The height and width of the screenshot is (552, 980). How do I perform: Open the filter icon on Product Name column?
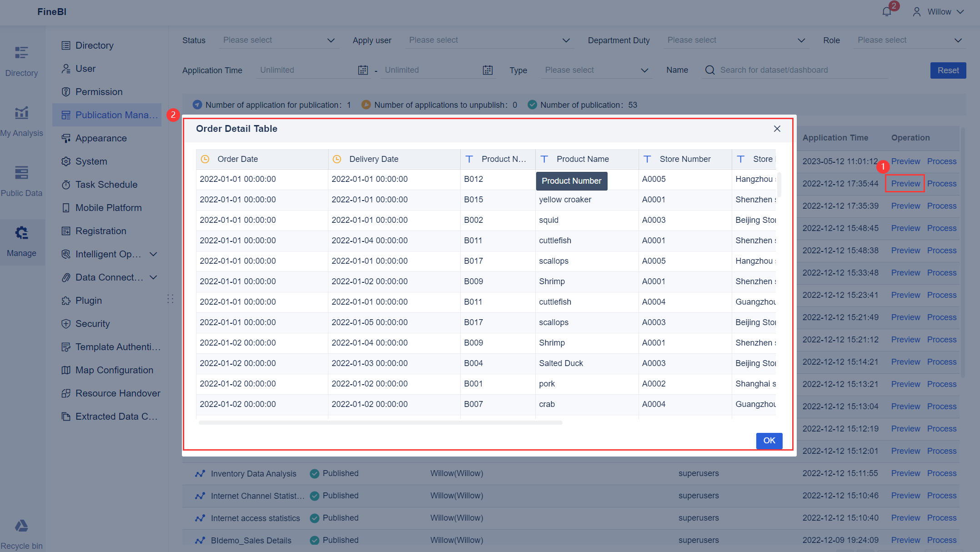(x=544, y=159)
